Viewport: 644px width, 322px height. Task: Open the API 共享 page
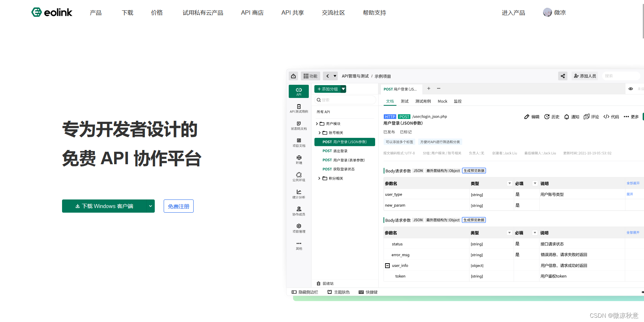293,13
